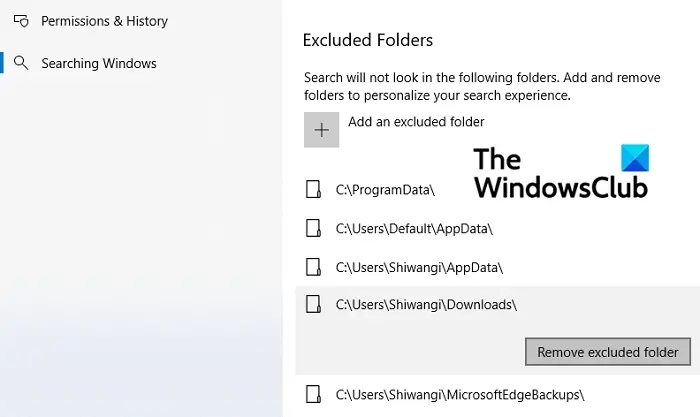Screen dimensions: 700x417
Task: Click folder icon beside C:\Users\Shiwangi\AppData\
Action: [313, 267]
